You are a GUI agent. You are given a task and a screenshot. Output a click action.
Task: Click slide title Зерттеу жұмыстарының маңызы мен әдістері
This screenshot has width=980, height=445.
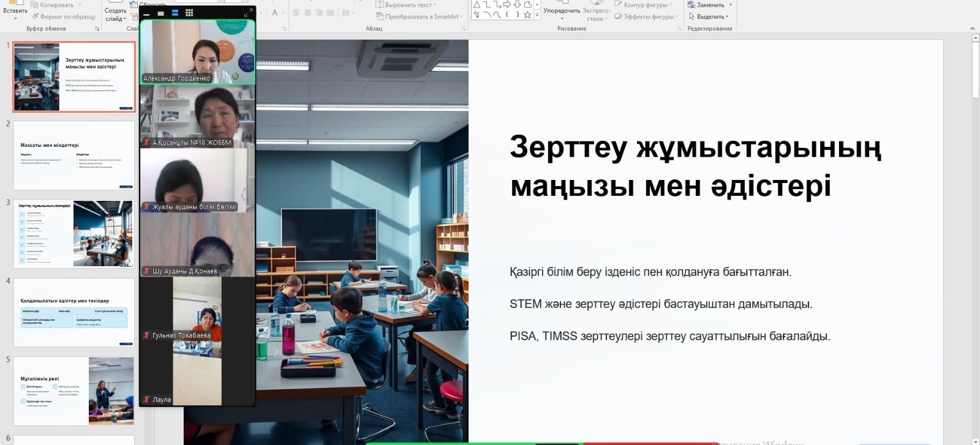[x=696, y=166]
